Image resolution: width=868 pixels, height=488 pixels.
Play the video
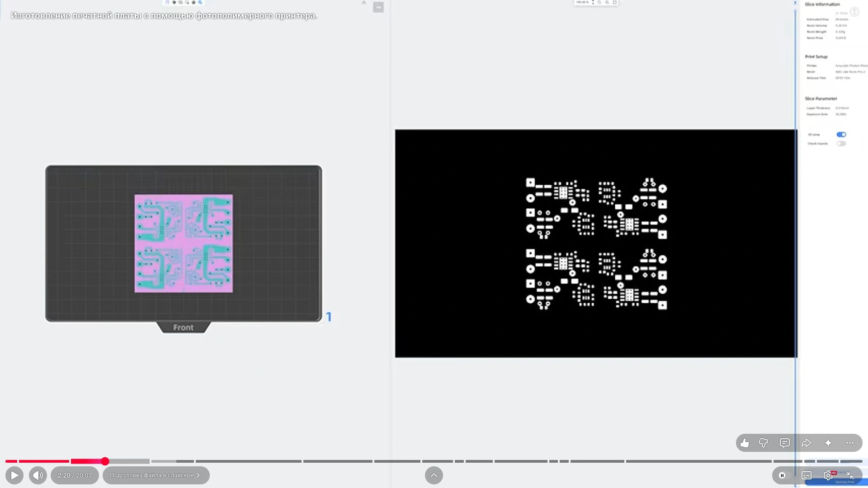pos(14,475)
